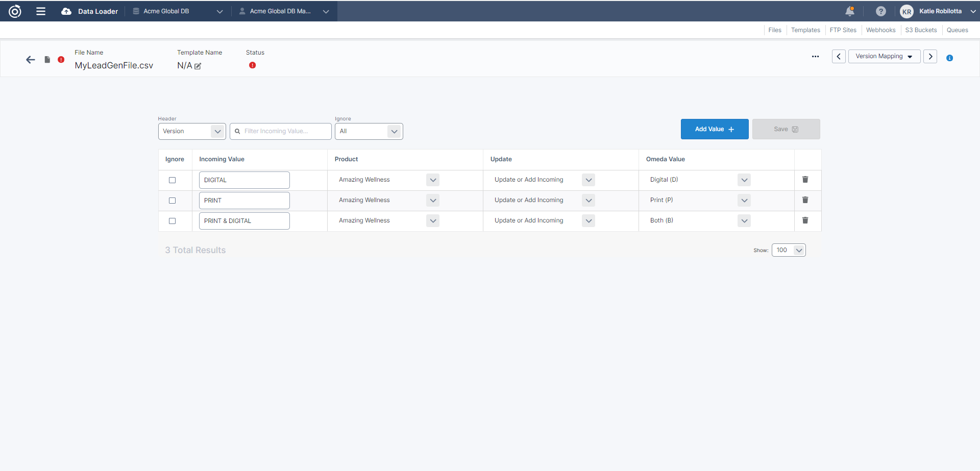This screenshot has height=471, width=980.
Task: Delete the DIGITAL row with trash icon
Action: click(x=805, y=180)
